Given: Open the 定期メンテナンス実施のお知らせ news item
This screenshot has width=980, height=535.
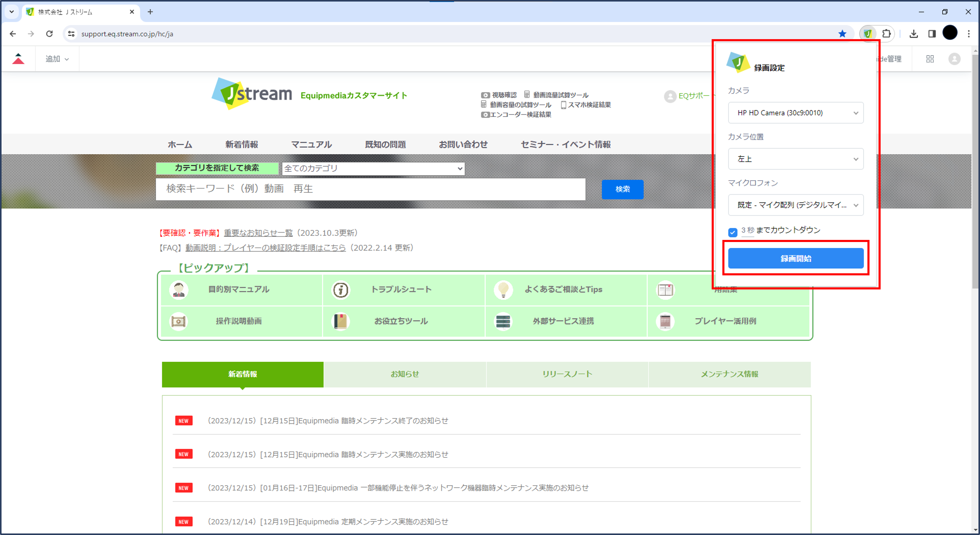Looking at the screenshot, I should tap(328, 521).
